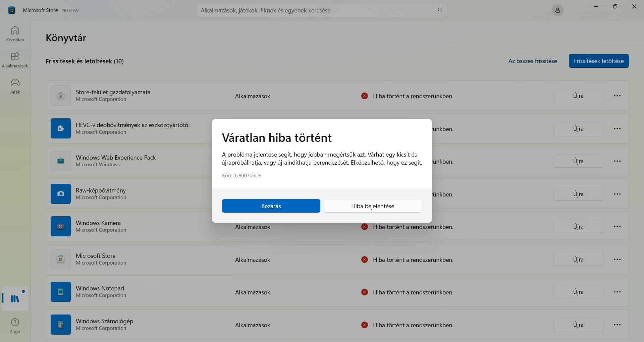Click error icon on Microsoft Store row
This screenshot has height=342, width=644.
(x=365, y=260)
